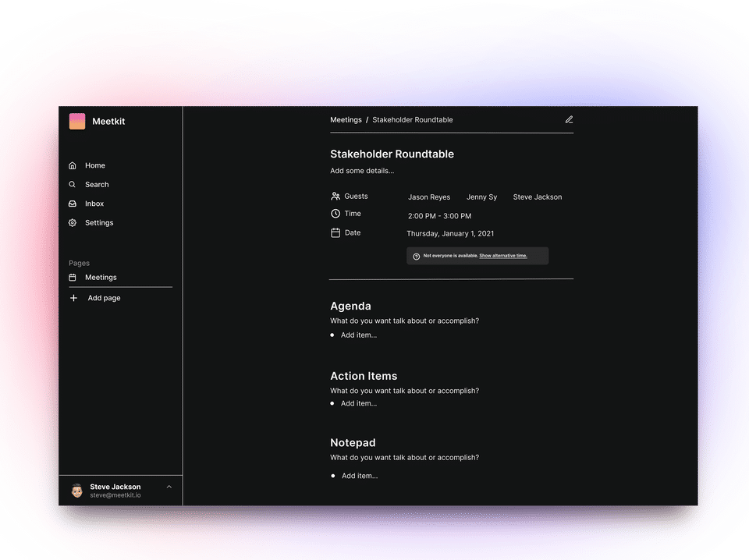Click the Guests people icon
This screenshot has width=749, height=560.
(x=335, y=197)
